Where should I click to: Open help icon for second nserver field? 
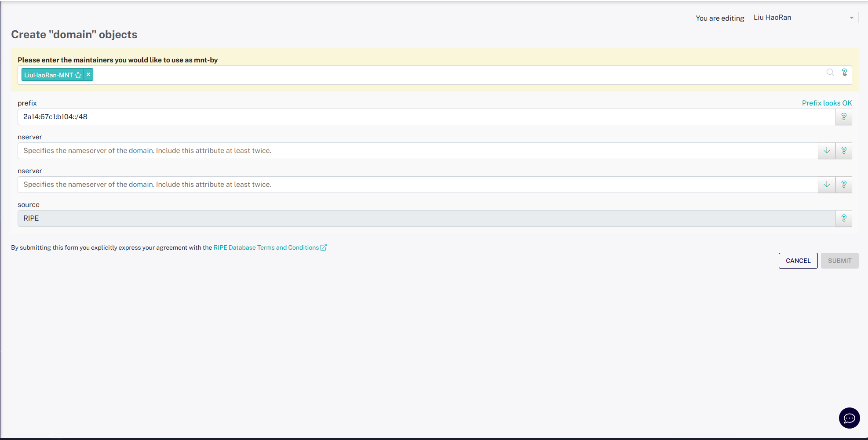844,185
